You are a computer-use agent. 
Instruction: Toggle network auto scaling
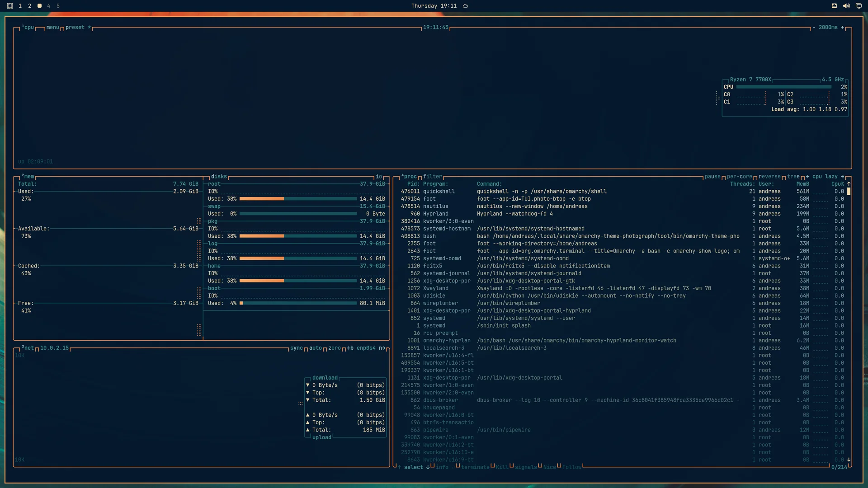click(316, 348)
